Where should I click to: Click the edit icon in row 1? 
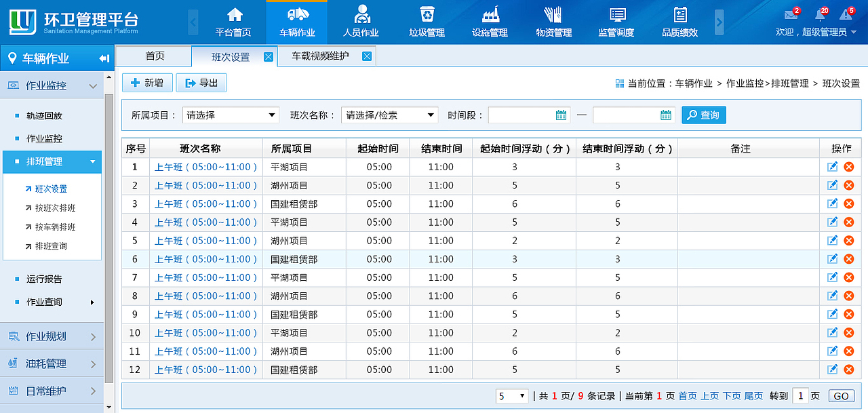(833, 167)
